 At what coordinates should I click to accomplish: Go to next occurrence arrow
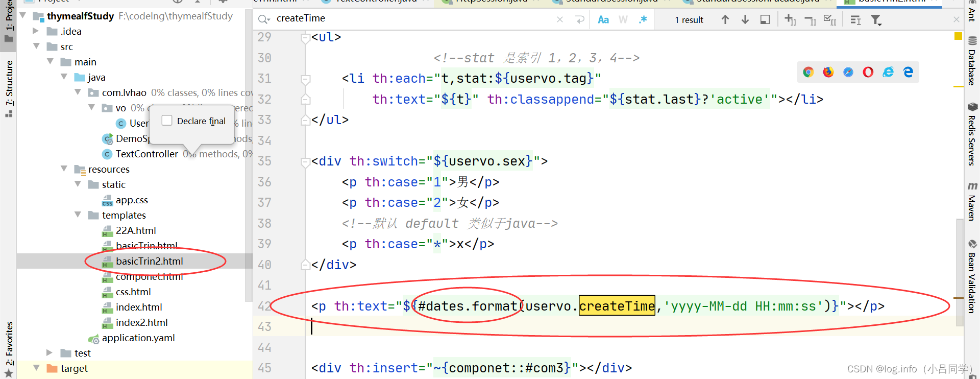point(745,19)
